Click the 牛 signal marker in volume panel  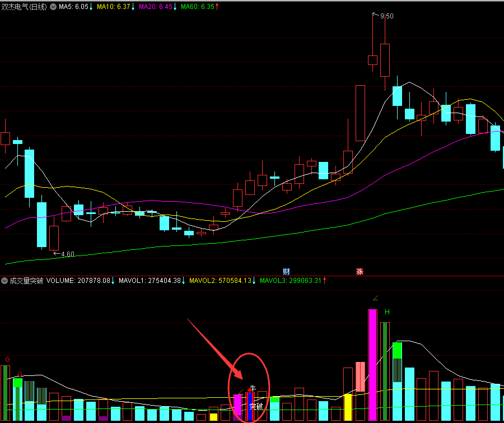[x=253, y=388]
